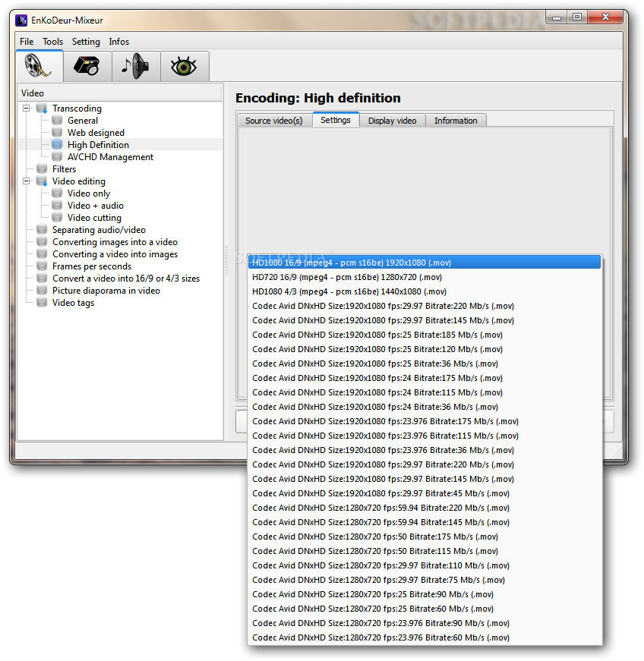The height and width of the screenshot is (661, 644).
Task: Click the icon beside Video cutting
Action: [57, 218]
